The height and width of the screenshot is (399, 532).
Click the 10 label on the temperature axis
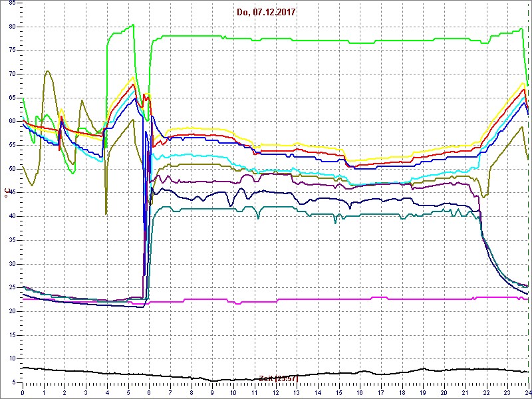point(12,358)
